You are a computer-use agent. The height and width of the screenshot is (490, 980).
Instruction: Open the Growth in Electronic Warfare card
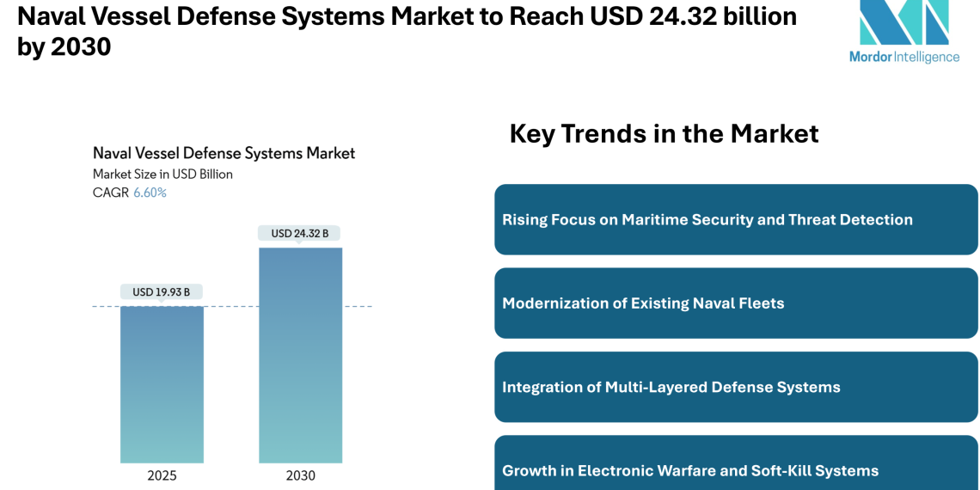[736, 463]
